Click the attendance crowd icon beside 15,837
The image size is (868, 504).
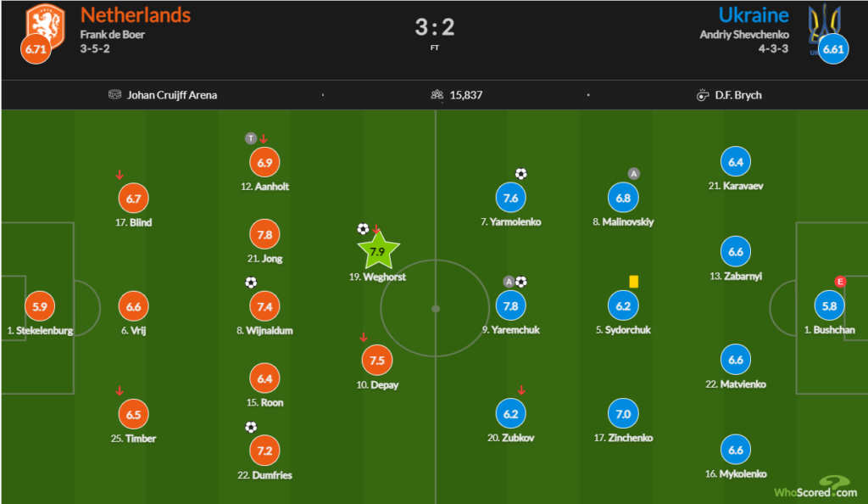click(437, 95)
